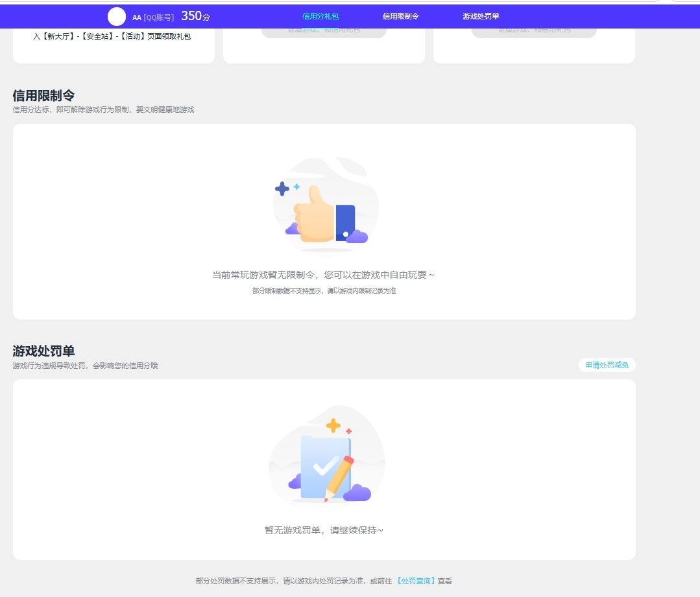Go to the 游戏处罚单 tab

pyautogui.click(x=481, y=16)
